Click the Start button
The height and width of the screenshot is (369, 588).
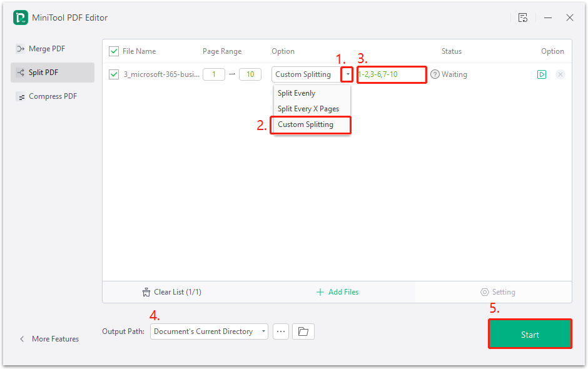pyautogui.click(x=530, y=335)
